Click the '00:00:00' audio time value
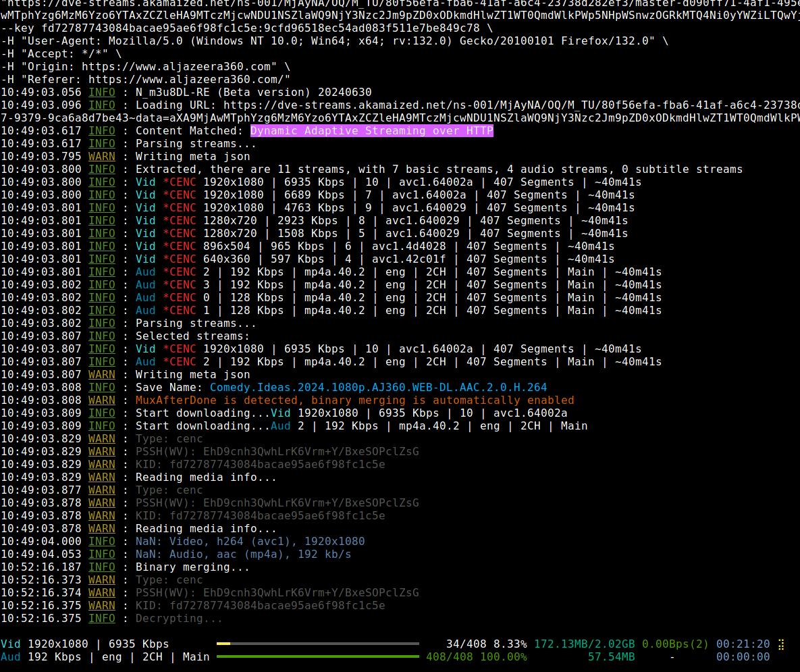This screenshot has width=800, height=672. point(743,656)
